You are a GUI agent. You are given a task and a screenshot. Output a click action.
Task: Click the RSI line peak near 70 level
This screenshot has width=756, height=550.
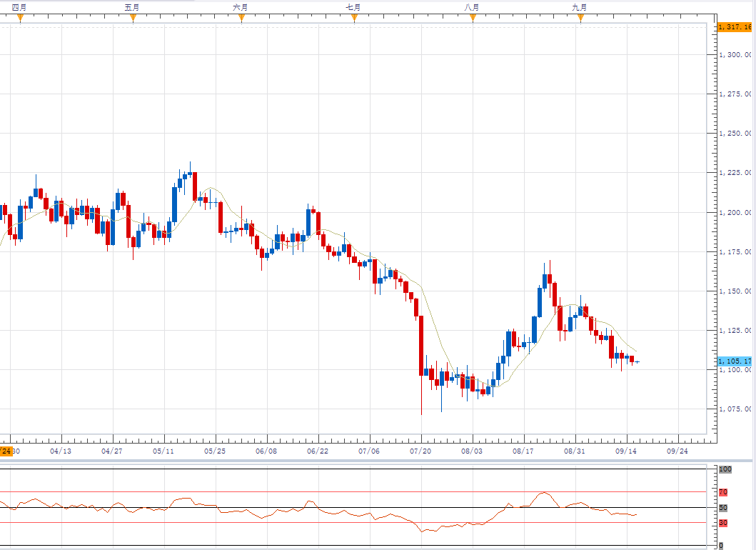click(544, 492)
